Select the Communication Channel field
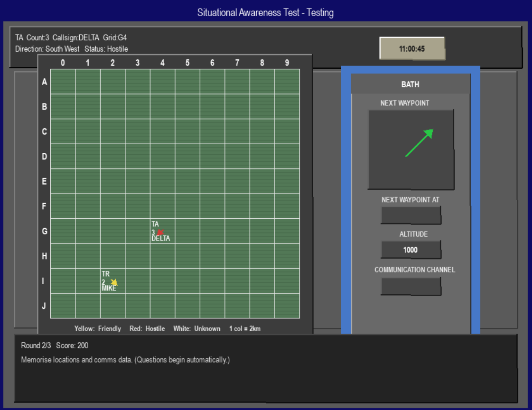This screenshot has height=410, width=532. tap(411, 286)
